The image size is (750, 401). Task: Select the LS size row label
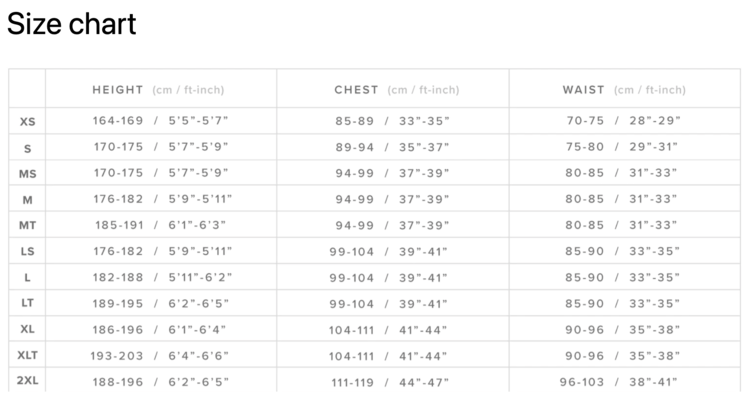click(27, 252)
